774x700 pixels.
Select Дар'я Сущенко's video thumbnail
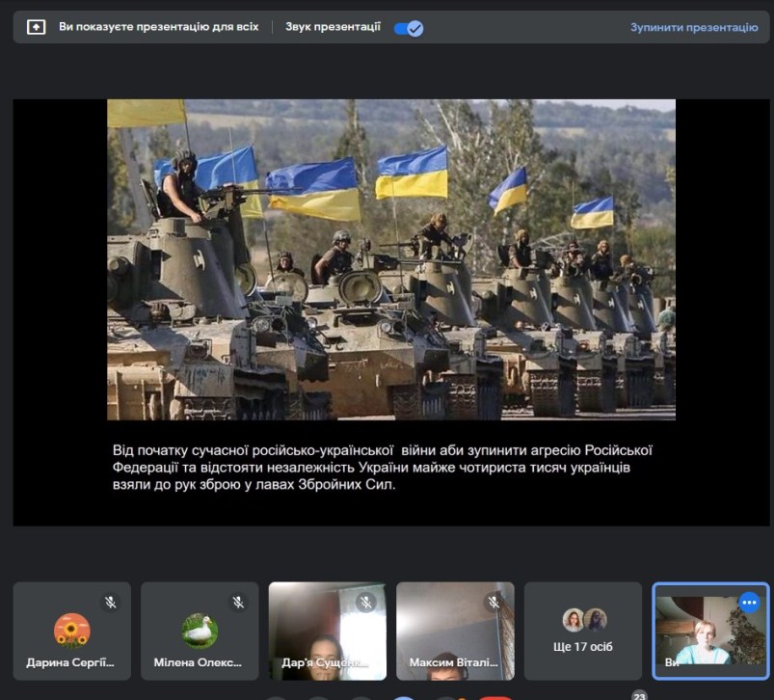[x=326, y=636]
